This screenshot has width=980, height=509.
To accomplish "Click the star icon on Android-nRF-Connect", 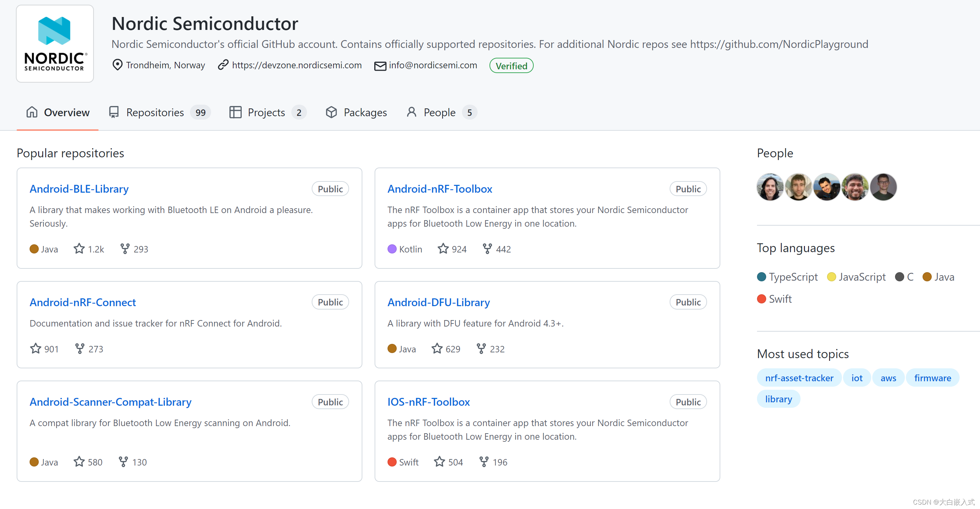I will [x=35, y=349].
